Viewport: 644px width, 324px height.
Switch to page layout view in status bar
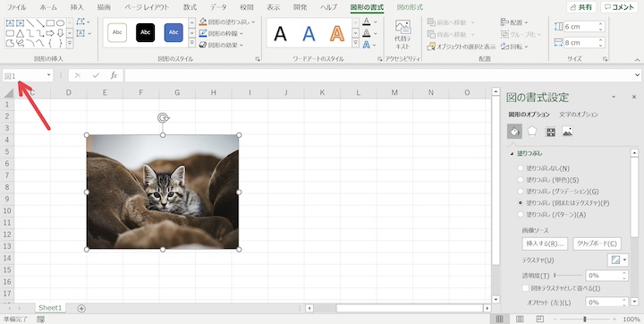520,319
